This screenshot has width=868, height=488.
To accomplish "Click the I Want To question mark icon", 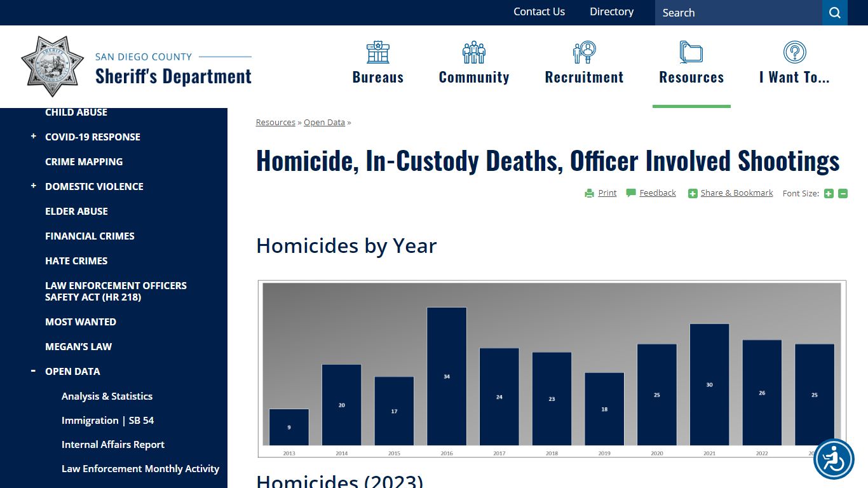I will coord(794,52).
